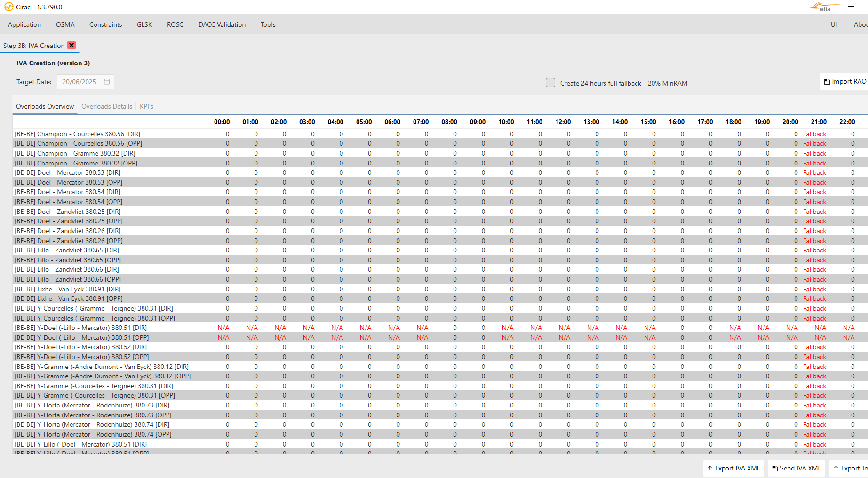Image resolution: width=868 pixels, height=478 pixels.
Task: Enable the 24 hours full fallback checkbox
Action: [550, 83]
